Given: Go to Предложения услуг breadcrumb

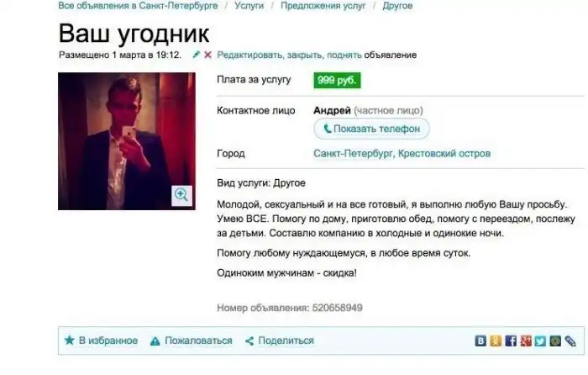Looking at the screenshot, I should pos(323,6).
